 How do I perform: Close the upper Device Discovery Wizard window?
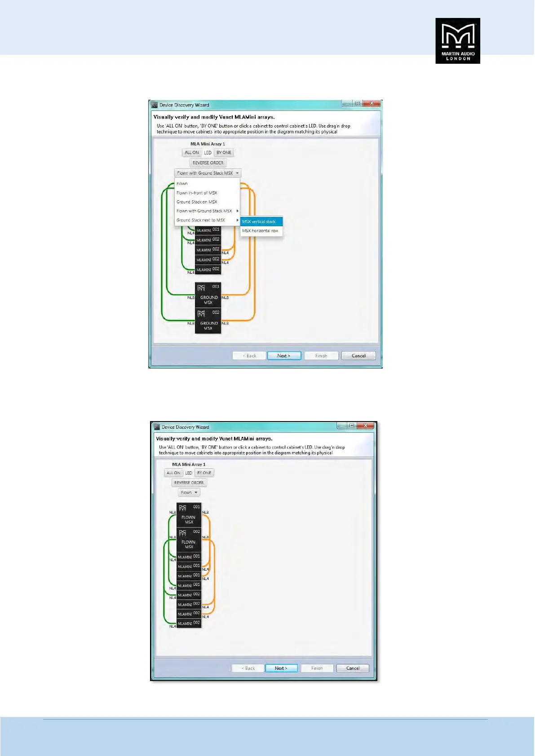[x=371, y=104]
